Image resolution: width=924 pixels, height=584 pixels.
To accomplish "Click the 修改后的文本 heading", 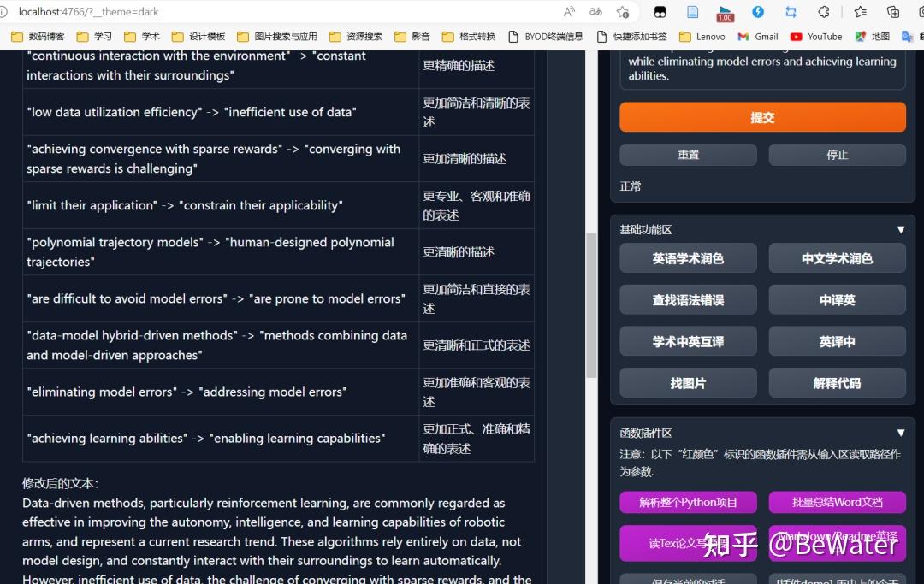I will tap(60, 483).
